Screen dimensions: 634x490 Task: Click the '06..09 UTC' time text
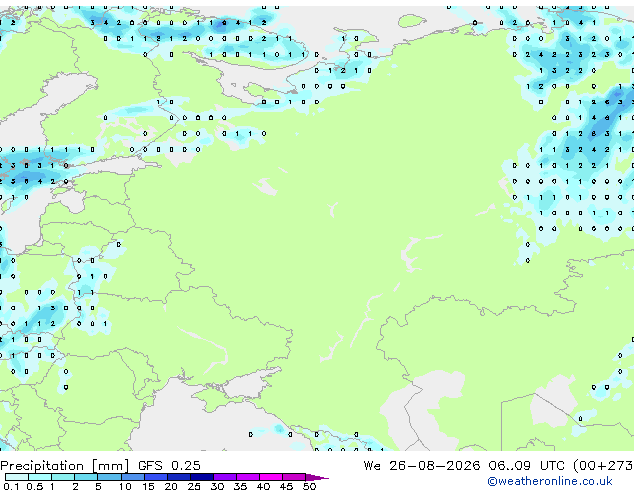tap(526, 465)
